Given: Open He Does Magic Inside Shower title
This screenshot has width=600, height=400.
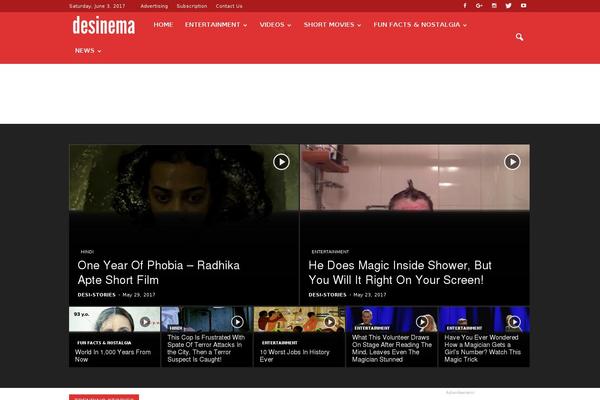Looking at the screenshot, I should (x=400, y=273).
